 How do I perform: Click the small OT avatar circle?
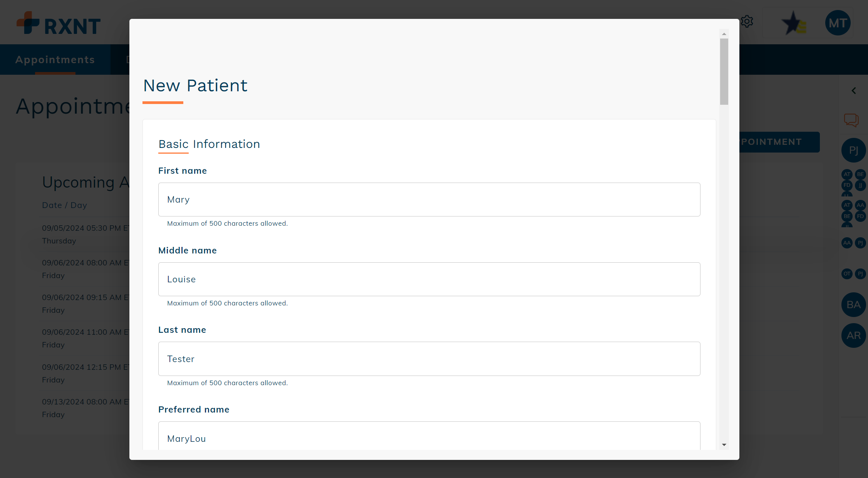(847, 274)
